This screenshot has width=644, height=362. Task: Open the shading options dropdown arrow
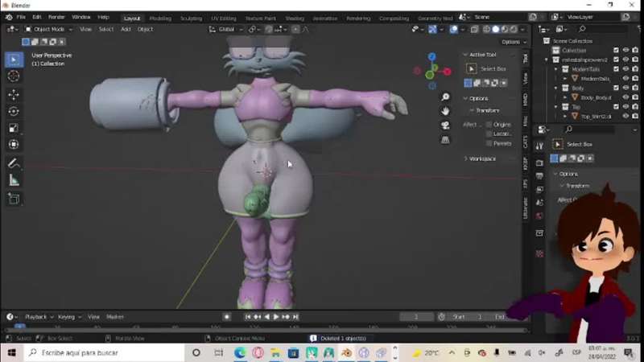click(x=522, y=29)
